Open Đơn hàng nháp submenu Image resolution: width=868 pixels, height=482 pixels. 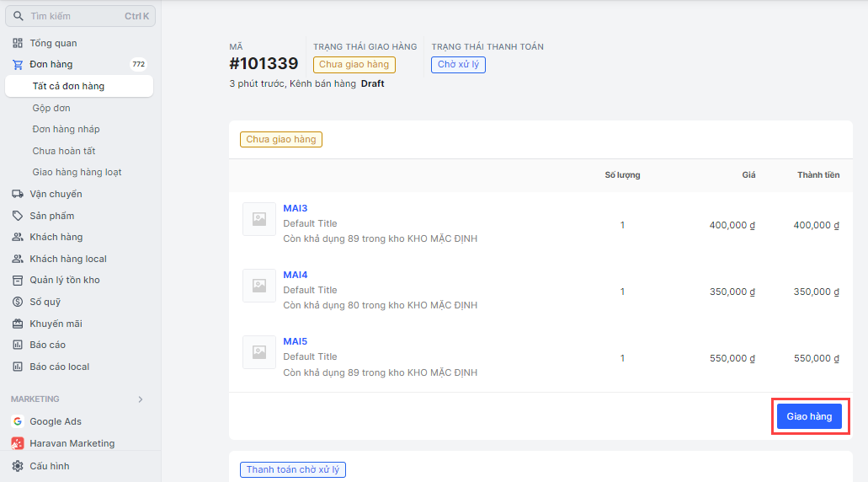tap(66, 129)
